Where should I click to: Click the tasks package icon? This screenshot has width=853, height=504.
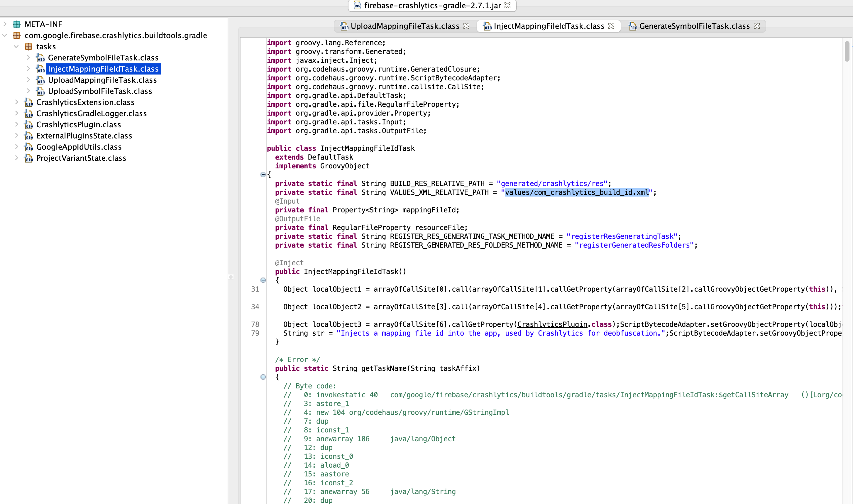click(28, 47)
